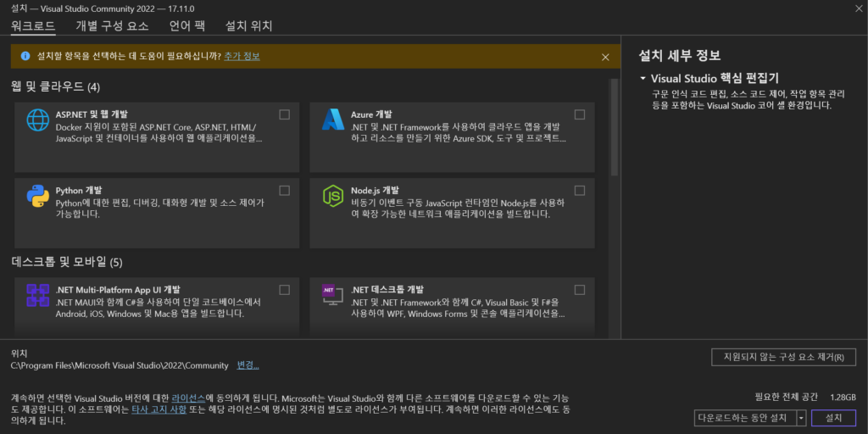Click the .NET 데스크톱 개발 card title
The height and width of the screenshot is (434, 868).
[x=387, y=290]
